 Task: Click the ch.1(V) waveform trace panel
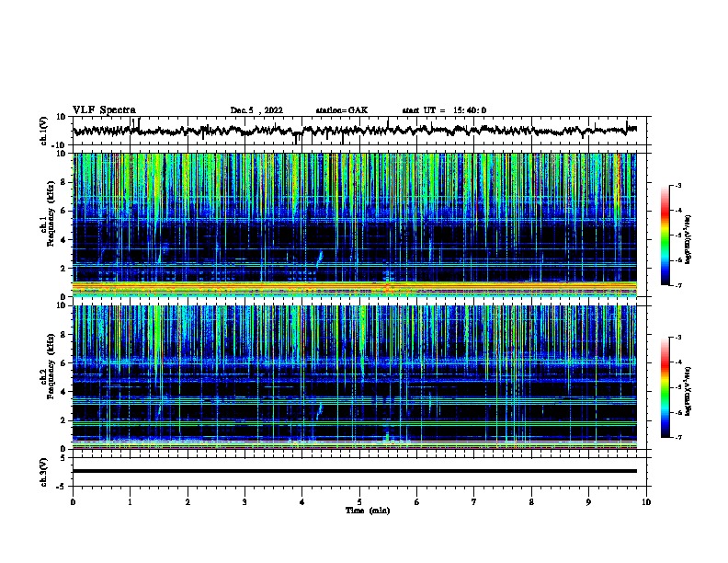tap(359, 131)
